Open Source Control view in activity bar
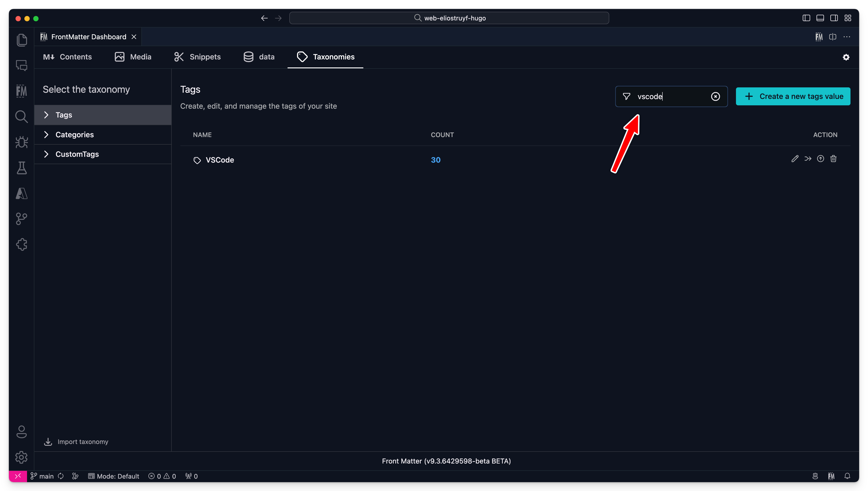Screen dimensions: 868x491 pyautogui.click(x=21, y=219)
